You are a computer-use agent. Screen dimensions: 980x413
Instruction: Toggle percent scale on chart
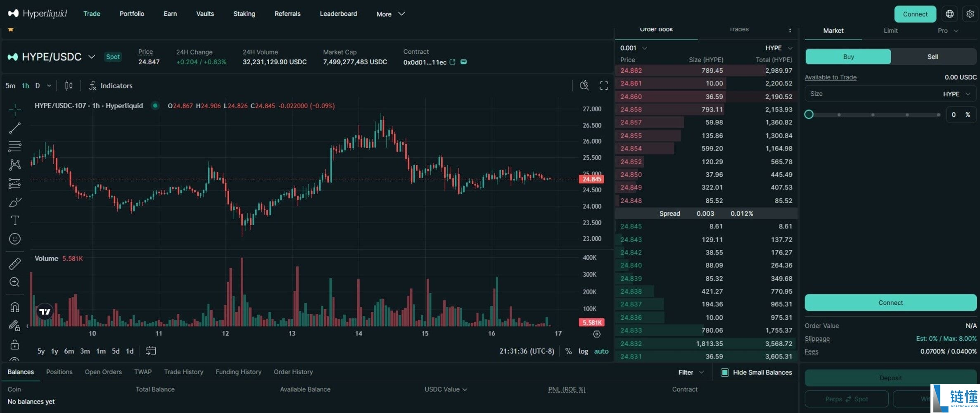tap(569, 351)
